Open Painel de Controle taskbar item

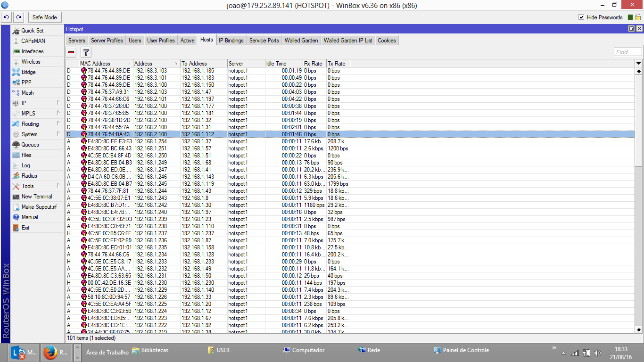click(x=462, y=350)
